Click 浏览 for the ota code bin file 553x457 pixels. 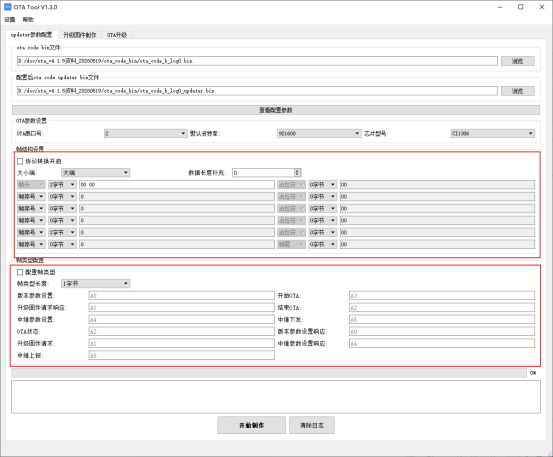coord(518,61)
